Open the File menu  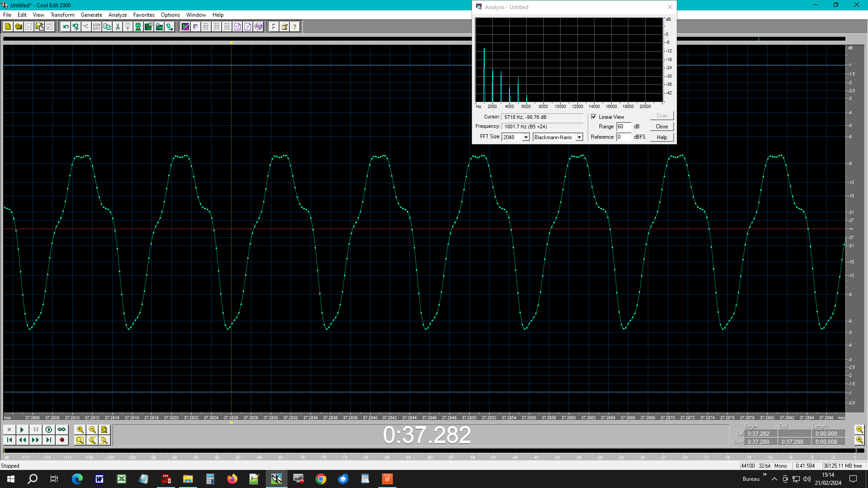point(7,15)
